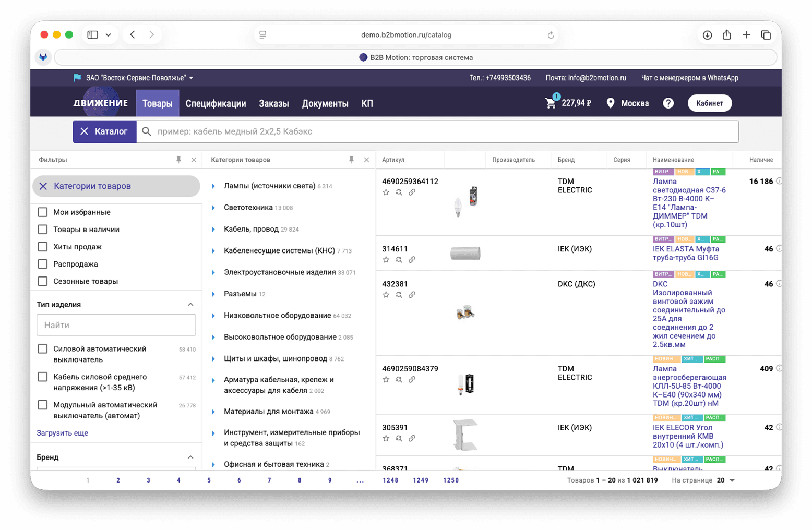Expand the Светотехника category arrow
Screen dimensions: 812x530
tap(213, 208)
